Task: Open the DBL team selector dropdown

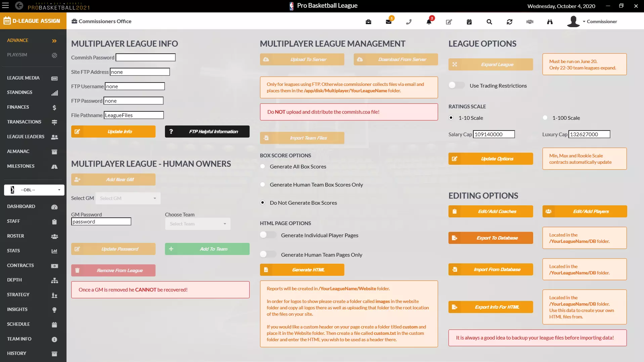Action: (x=34, y=190)
